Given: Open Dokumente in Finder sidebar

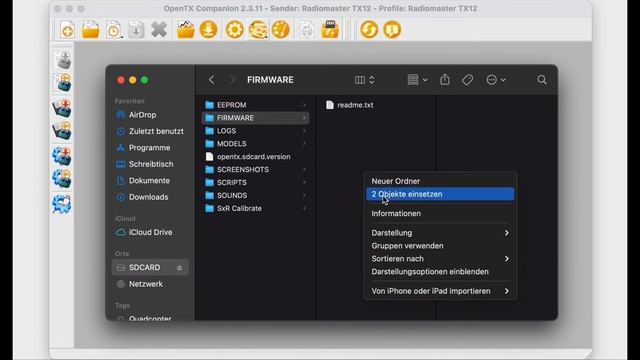Looking at the screenshot, I should [150, 180].
